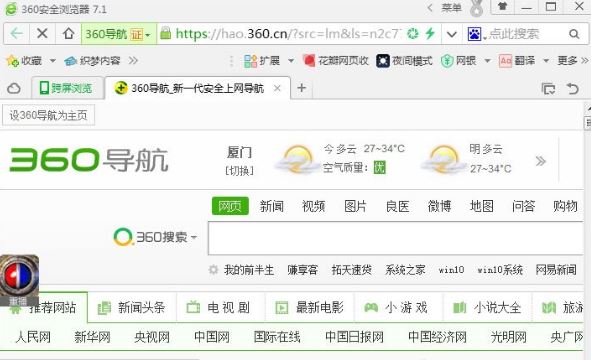Click 设360导航为主页 button
This screenshot has height=360, width=591.
point(48,115)
